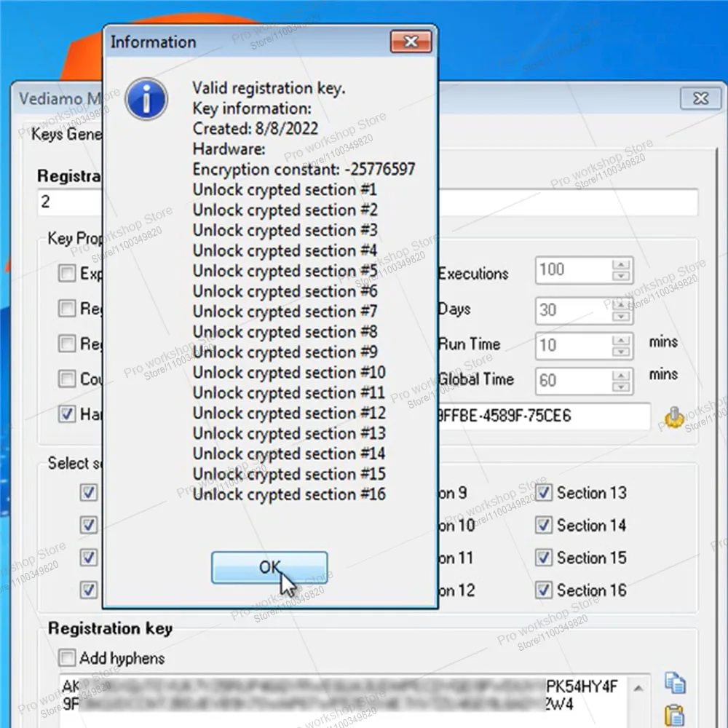The width and height of the screenshot is (728, 728).
Task: Select the 'Encryption constant: -25776597' line
Action: click(x=304, y=169)
